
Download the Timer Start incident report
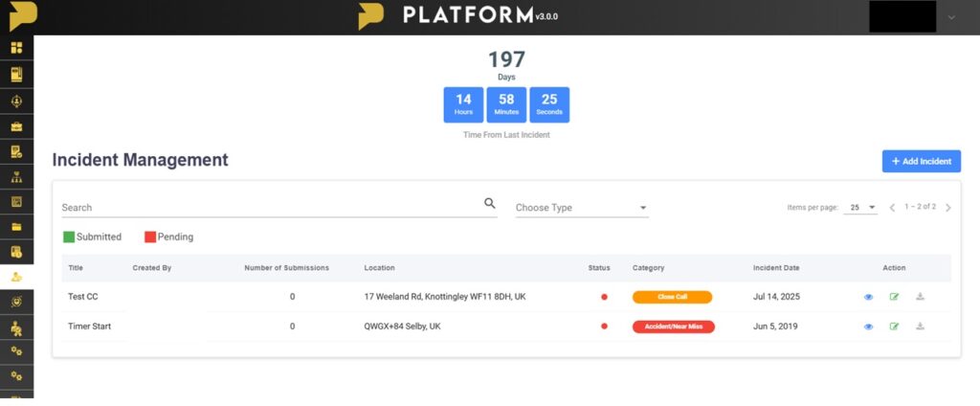[x=920, y=327]
